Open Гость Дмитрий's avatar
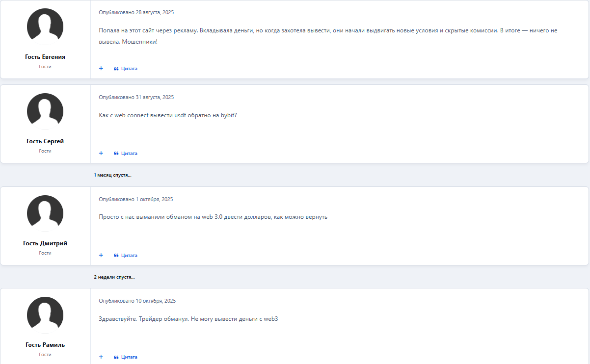 click(45, 213)
